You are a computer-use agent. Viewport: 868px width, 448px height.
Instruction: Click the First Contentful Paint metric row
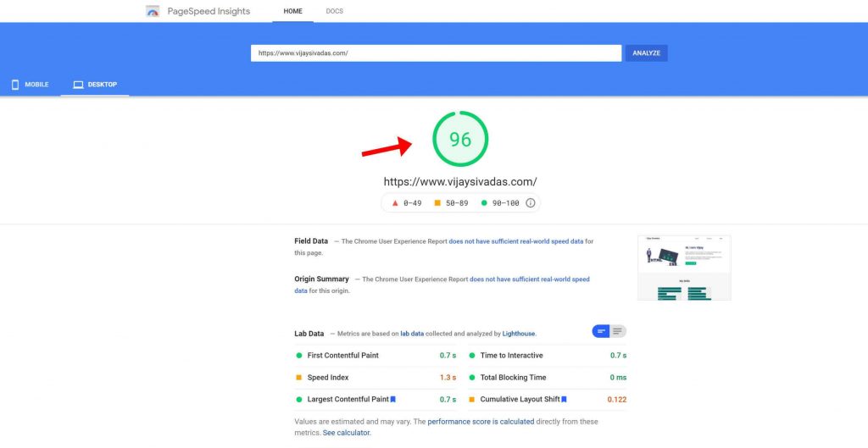376,356
